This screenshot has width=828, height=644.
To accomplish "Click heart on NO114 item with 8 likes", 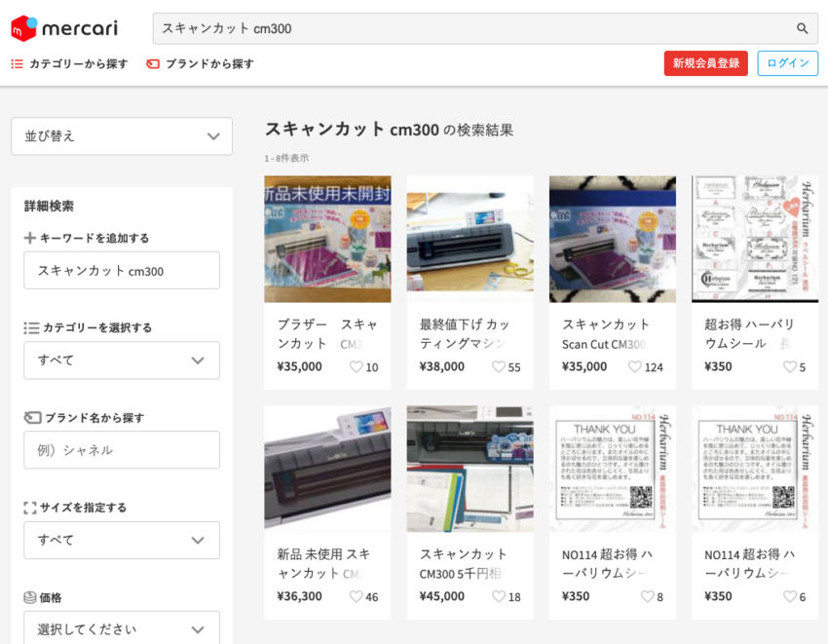I will pyautogui.click(x=648, y=596).
